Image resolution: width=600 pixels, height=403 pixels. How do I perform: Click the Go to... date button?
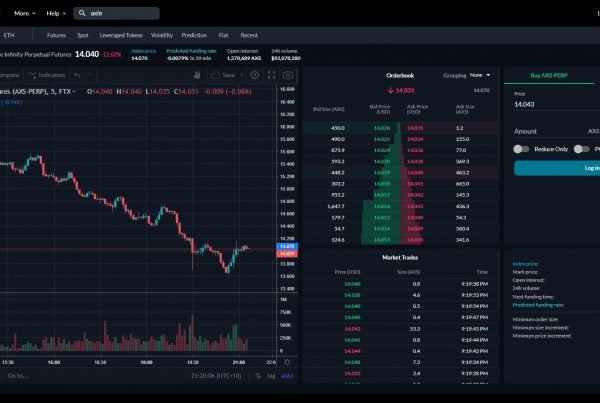pos(18,376)
